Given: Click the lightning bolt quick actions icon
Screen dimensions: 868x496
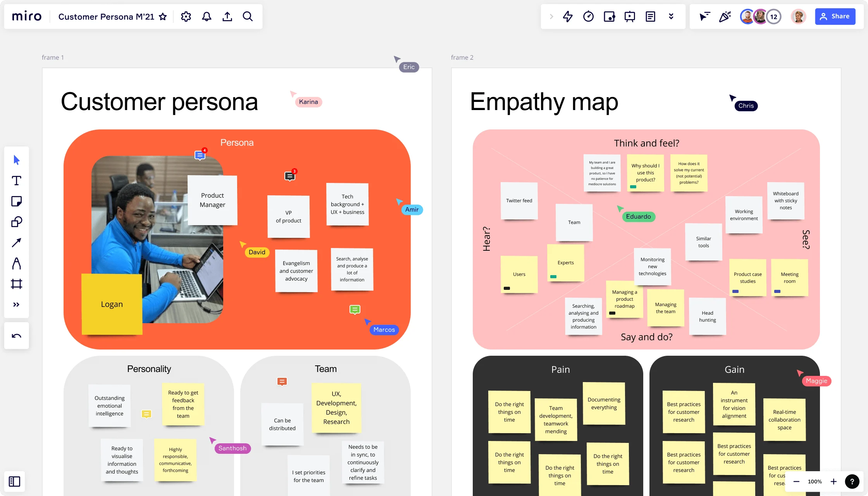Looking at the screenshot, I should click(x=568, y=16).
